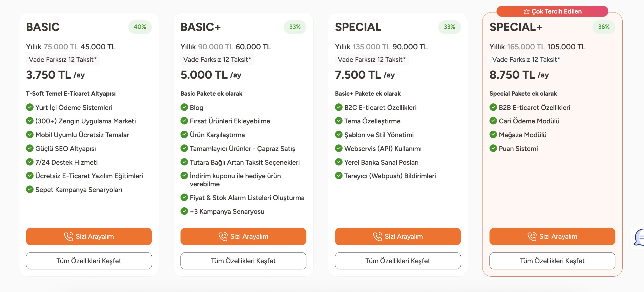
Task: Click the checkmark beside B2C E-ticaret Özellikleri
Action: pos(339,107)
